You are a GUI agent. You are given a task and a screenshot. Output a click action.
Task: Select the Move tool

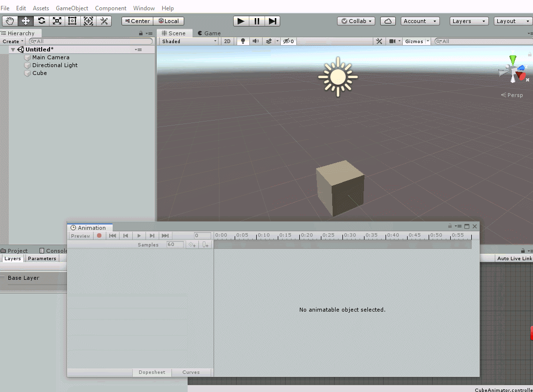click(25, 21)
